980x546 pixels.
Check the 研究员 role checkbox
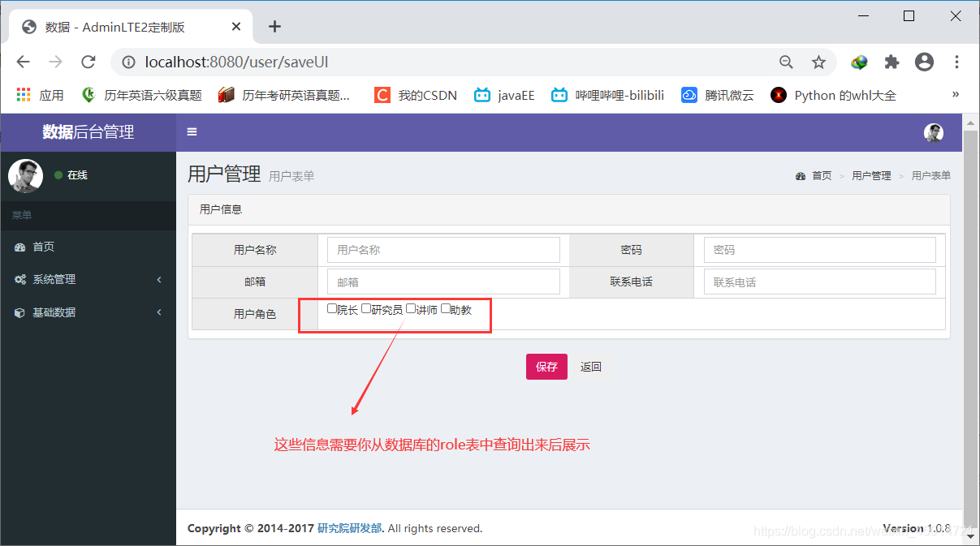(x=366, y=309)
